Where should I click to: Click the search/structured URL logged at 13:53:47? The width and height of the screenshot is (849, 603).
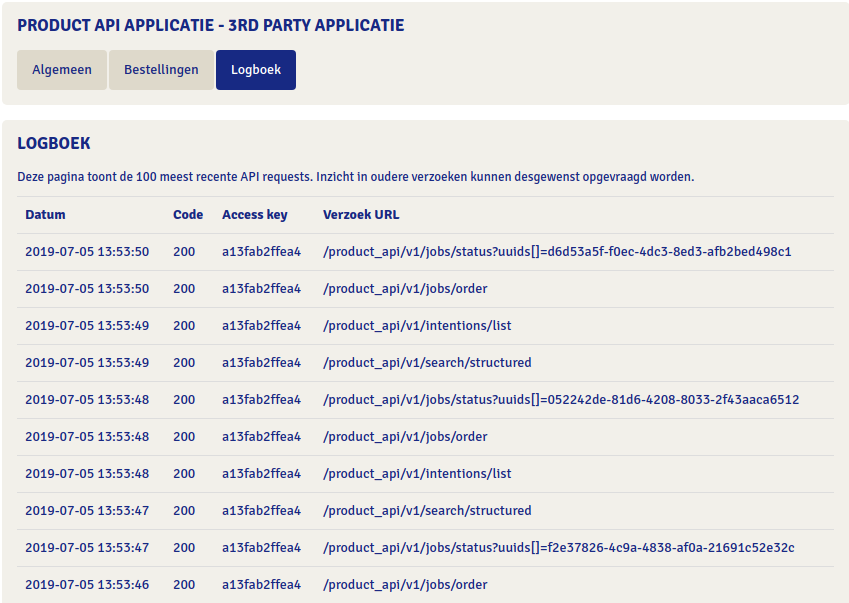(x=427, y=511)
